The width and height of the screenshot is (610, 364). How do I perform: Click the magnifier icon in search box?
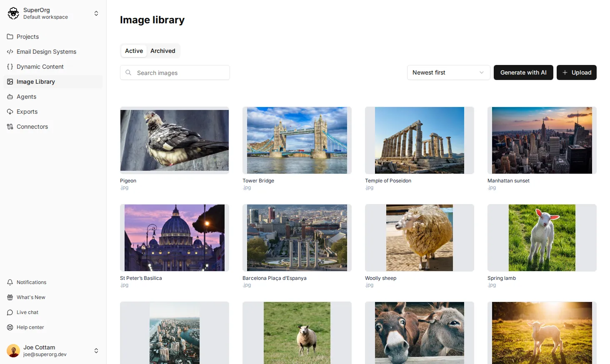pyautogui.click(x=128, y=72)
